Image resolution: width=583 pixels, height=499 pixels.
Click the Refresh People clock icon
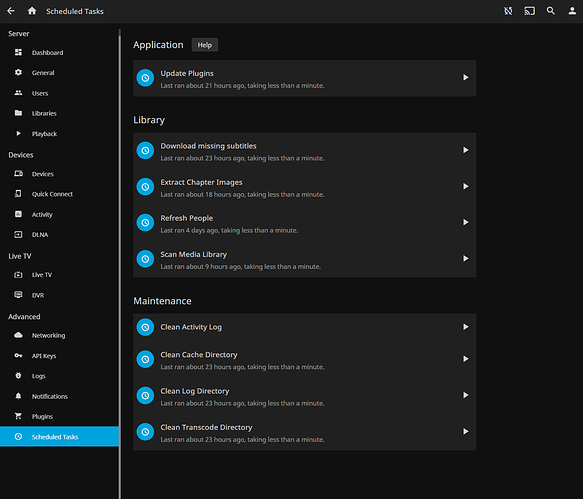(x=145, y=222)
